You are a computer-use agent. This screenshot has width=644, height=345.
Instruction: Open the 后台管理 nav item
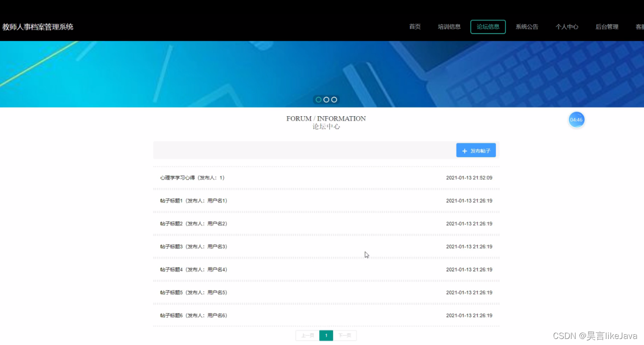607,27
